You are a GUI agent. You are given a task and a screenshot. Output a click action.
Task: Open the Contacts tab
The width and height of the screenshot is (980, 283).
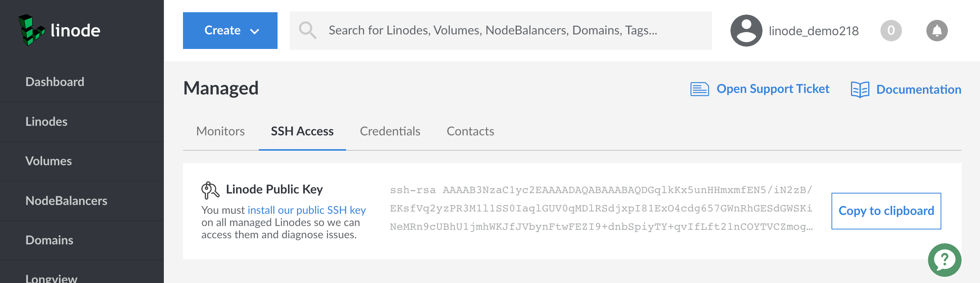click(x=470, y=131)
